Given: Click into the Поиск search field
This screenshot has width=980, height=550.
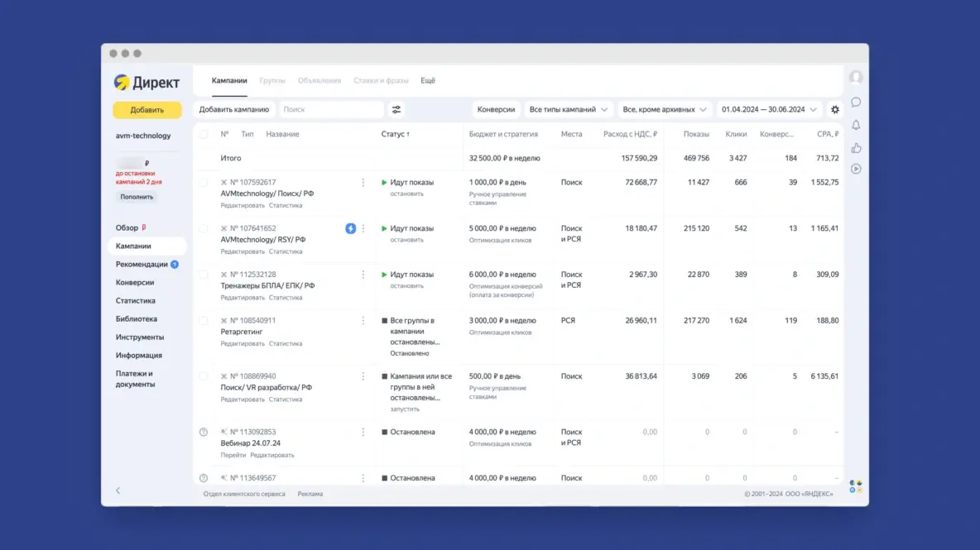Looking at the screenshot, I should [331, 109].
